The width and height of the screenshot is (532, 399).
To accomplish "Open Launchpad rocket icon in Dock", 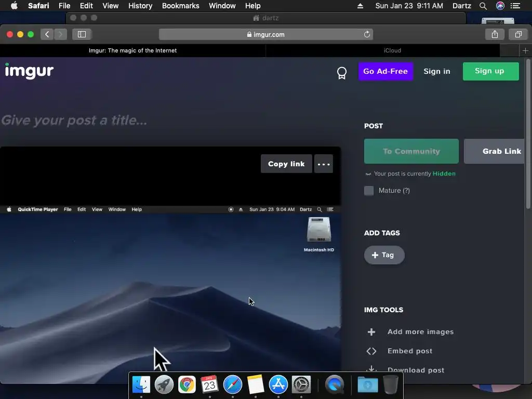I will [164, 385].
